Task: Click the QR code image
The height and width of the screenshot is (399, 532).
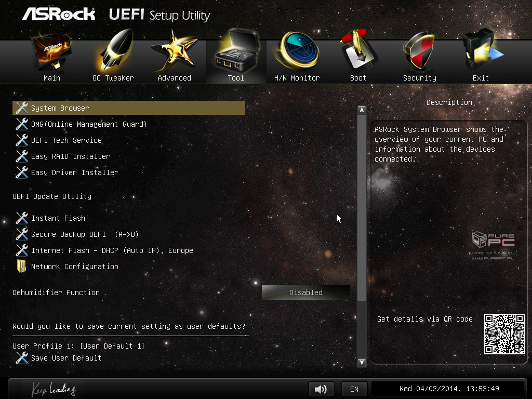Action: click(x=504, y=334)
